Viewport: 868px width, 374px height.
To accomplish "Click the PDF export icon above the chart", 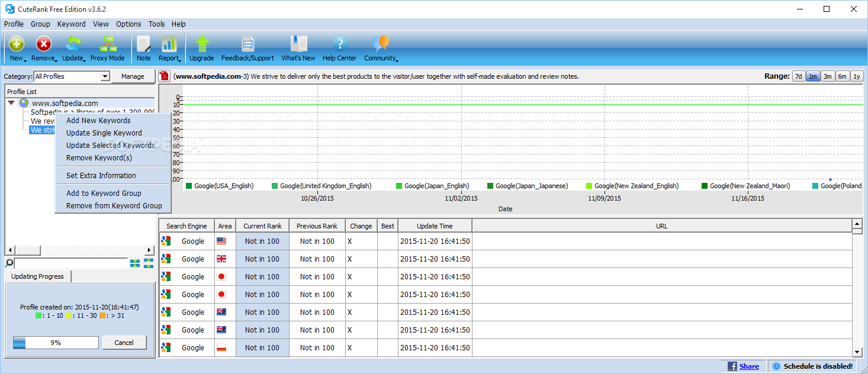I will tap(165, 76).
